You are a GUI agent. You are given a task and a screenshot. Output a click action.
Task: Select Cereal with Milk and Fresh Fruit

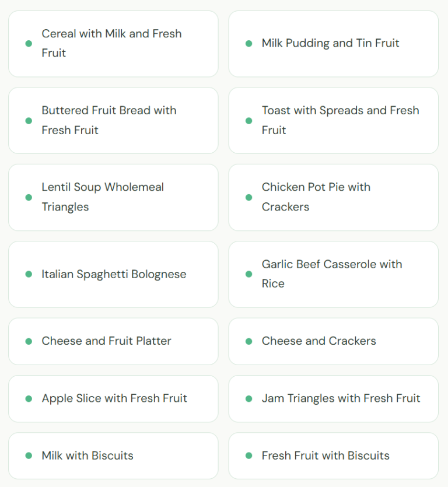point(111,43)
